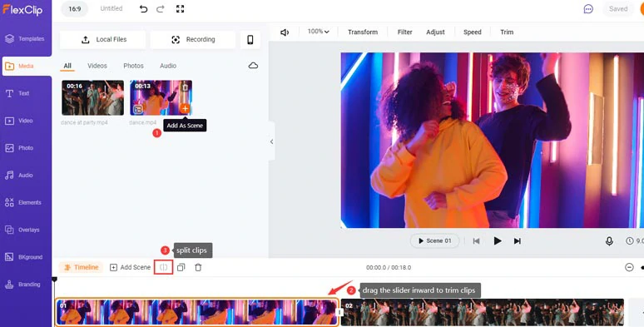Open the 100% volume dropdown
Screen dimensions: 644x327
[x=319, y=32]
